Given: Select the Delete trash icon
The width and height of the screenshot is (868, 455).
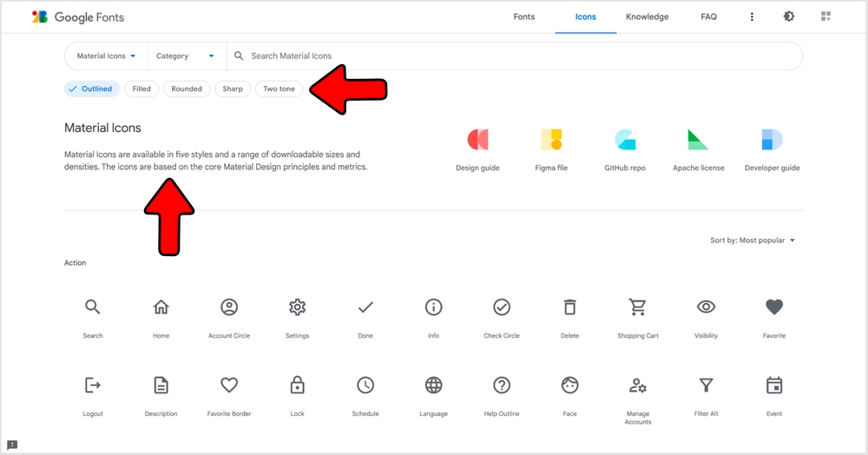Looking at the screenshot, I should point(569,307).
